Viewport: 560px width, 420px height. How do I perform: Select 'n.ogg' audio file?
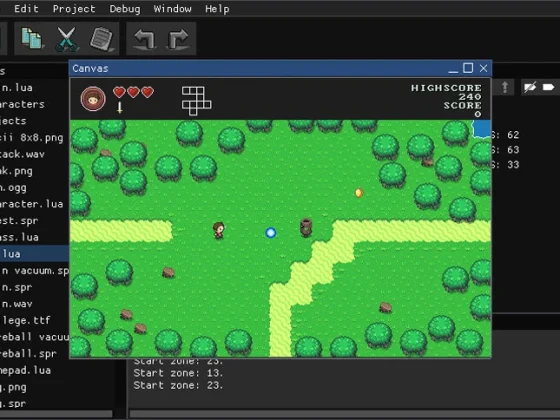(13, 188)
